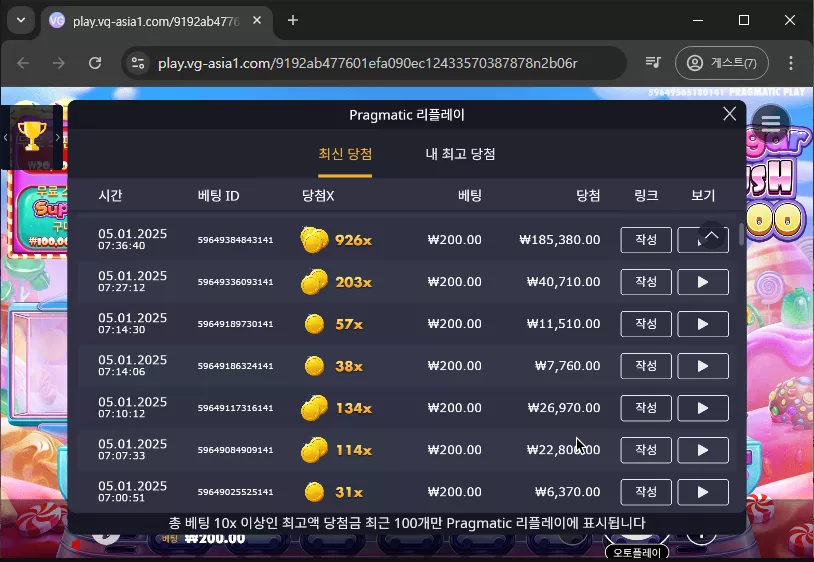Open Chrome three-dot menu
814x562 pixels.
coord(791,63)
